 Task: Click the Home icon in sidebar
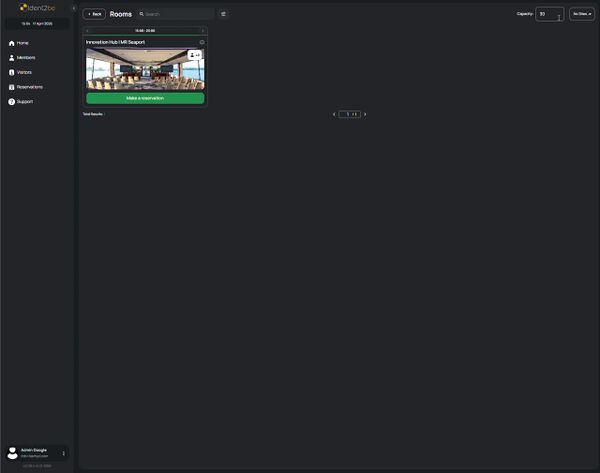(x=12, y=43)
